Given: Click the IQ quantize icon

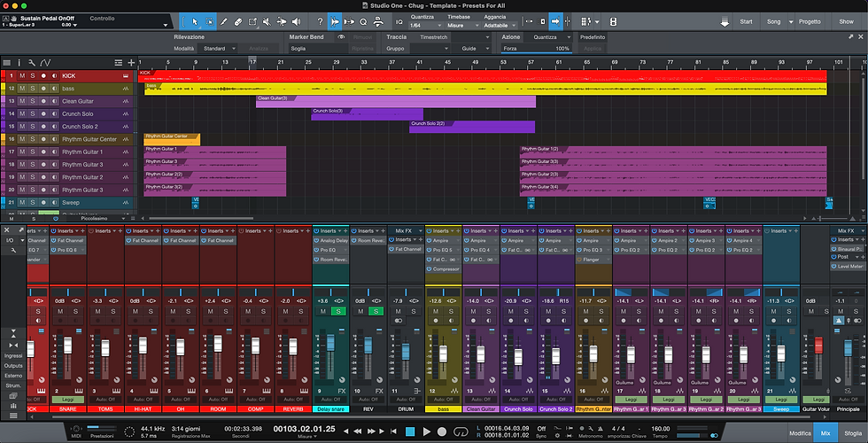Looking at the screenshot, I should pyautogui.click(x=399, y=21).
